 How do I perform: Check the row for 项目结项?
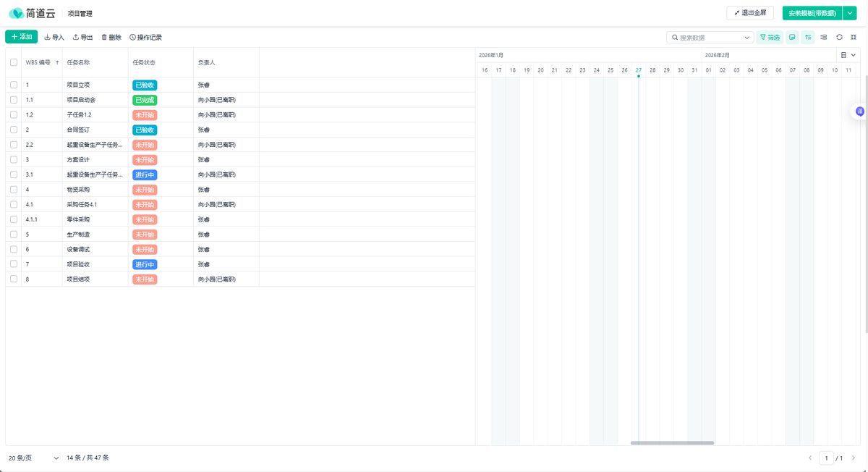[14, 279]
